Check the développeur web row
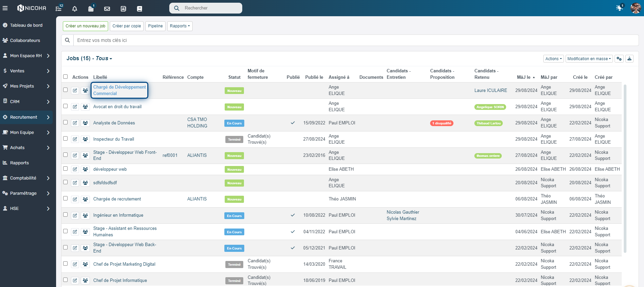This screenshot has width=644, height=287. pos(66,169)
